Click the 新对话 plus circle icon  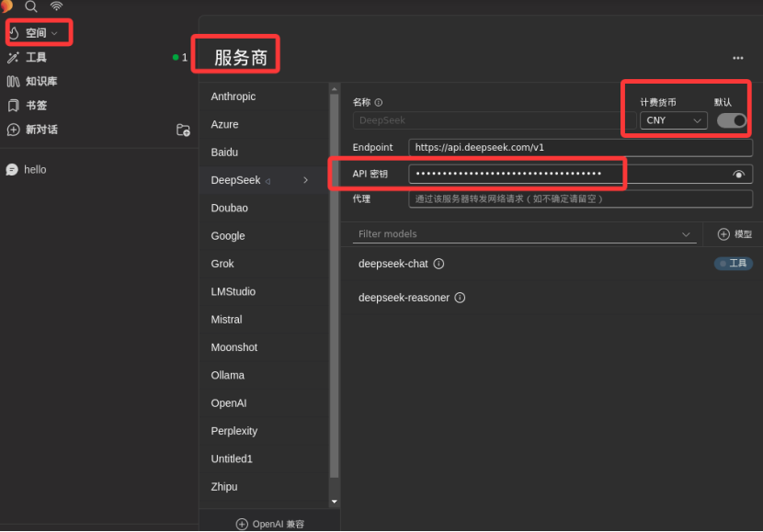(x=13, y=130)
